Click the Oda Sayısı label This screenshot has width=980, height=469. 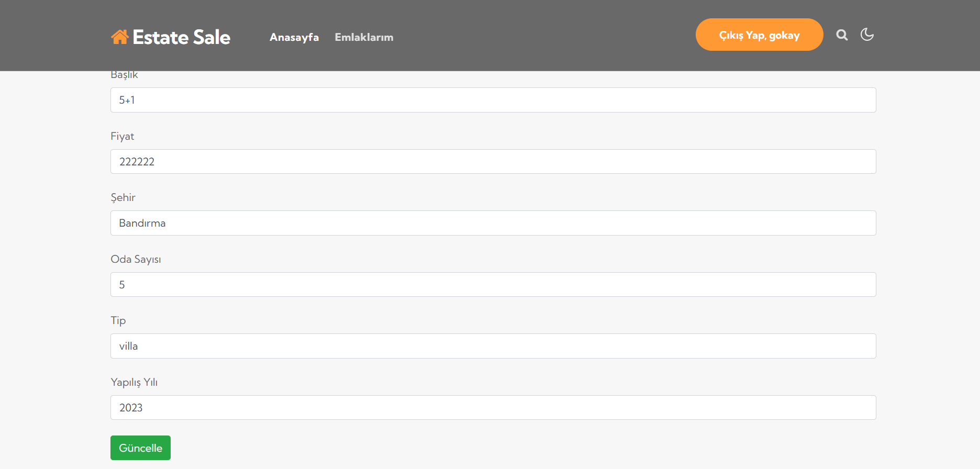pos(136,260)
